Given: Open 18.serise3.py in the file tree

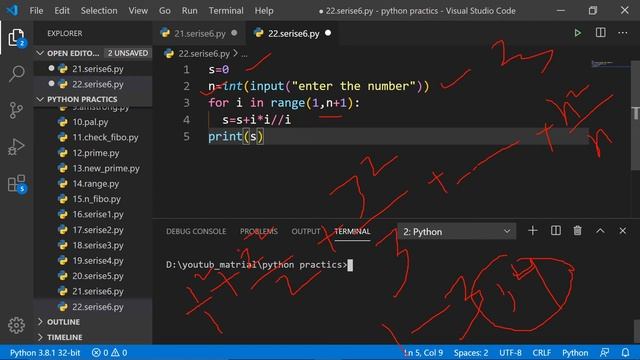Looking at the screenshot, I should 93,245.
